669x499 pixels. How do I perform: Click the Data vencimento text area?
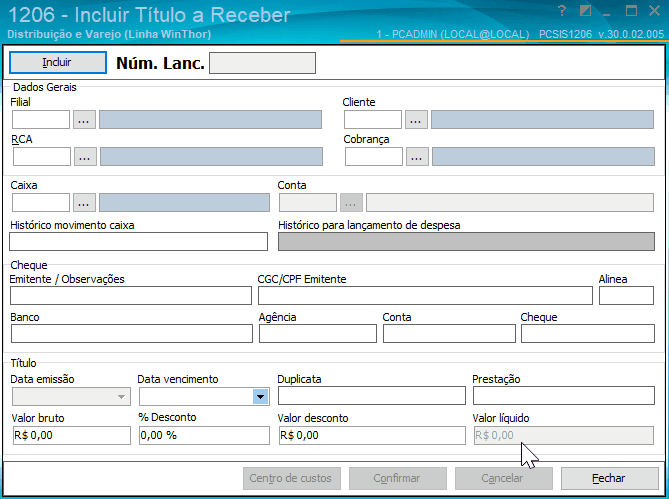point(196,397)
